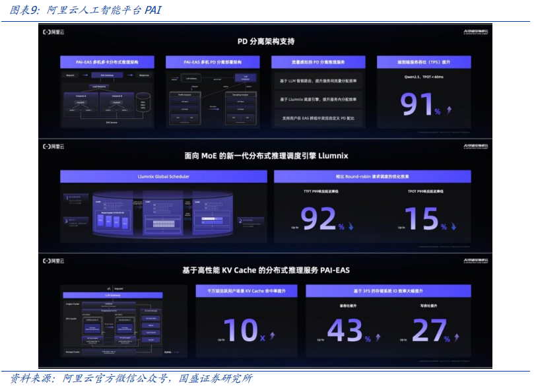Click the Request label in the first diagram
The width and height of the screenshot is (534, 392).
pyautogui.click(x=71, y=75)
